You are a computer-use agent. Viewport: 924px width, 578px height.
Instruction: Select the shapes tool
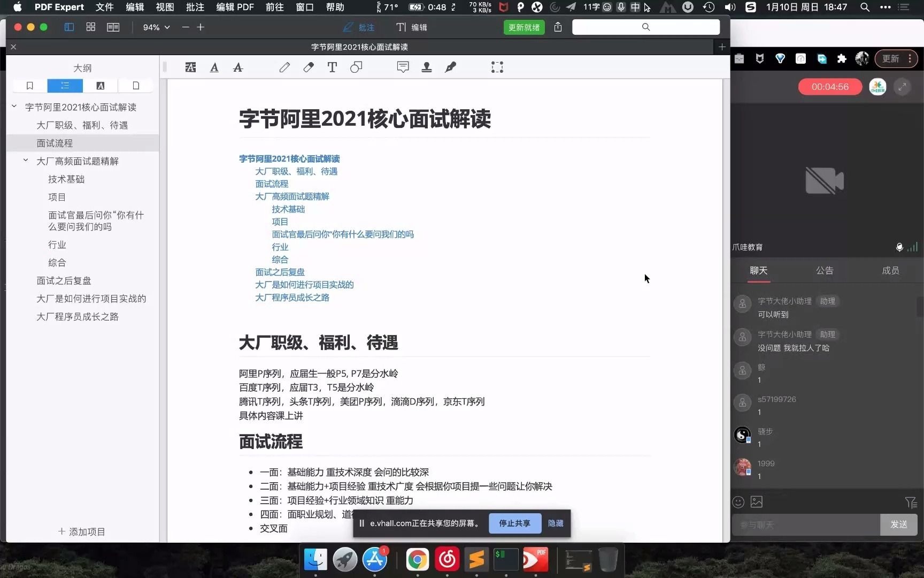356,67
